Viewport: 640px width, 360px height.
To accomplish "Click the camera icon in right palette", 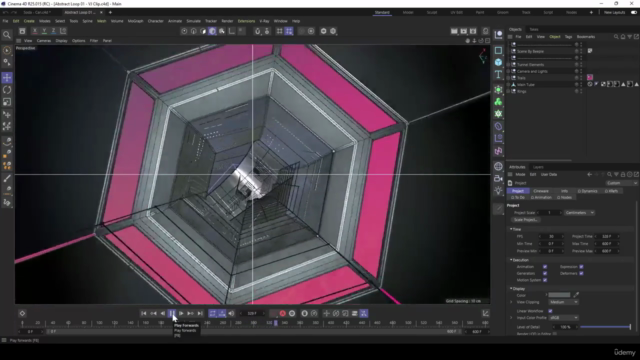I will tap(498, 178).
